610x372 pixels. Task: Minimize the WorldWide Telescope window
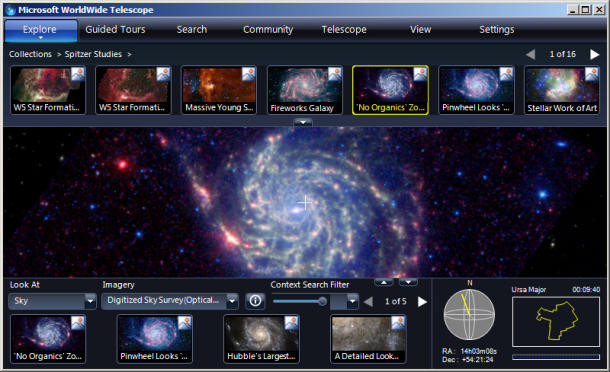point(572,10)
